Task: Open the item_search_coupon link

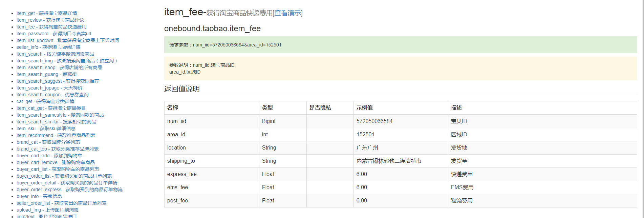Action: coord(52,95)
